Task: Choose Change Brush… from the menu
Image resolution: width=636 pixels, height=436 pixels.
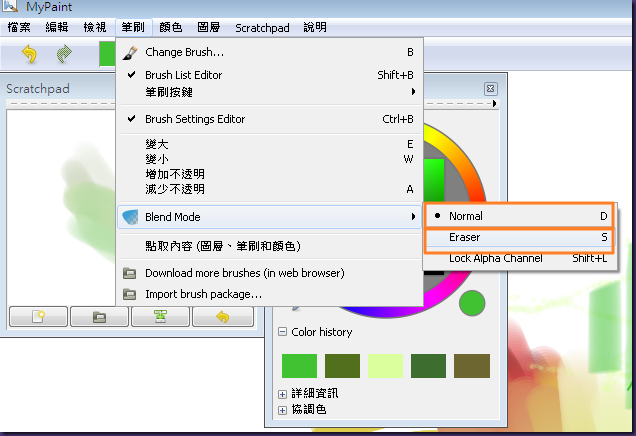Action: pyautogui.click(x=269, y=52)
